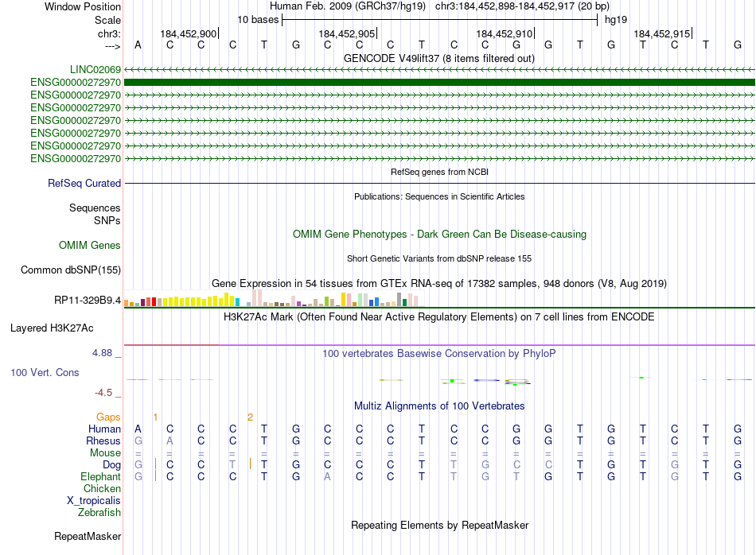
Task: Open the RefSeq Curated track label
Action: click(84, 183)
